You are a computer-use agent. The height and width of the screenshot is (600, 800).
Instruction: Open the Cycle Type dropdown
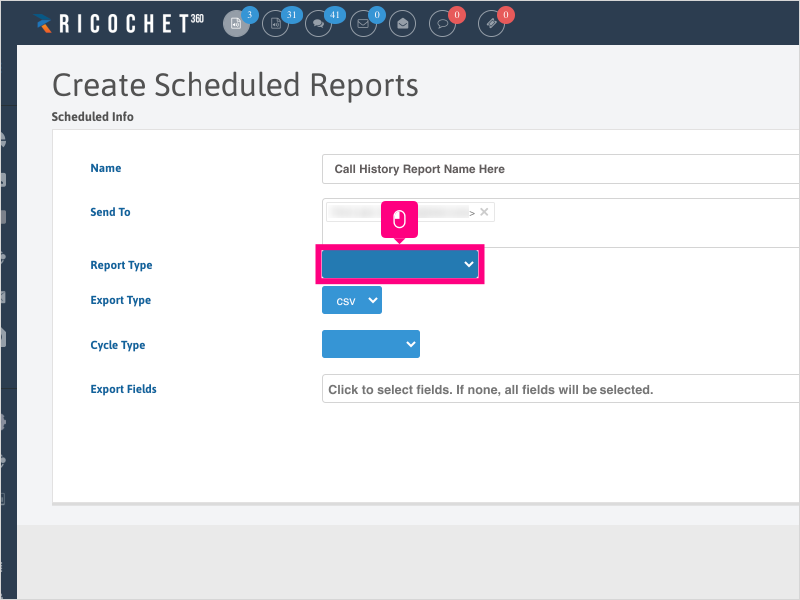[371, 344]
